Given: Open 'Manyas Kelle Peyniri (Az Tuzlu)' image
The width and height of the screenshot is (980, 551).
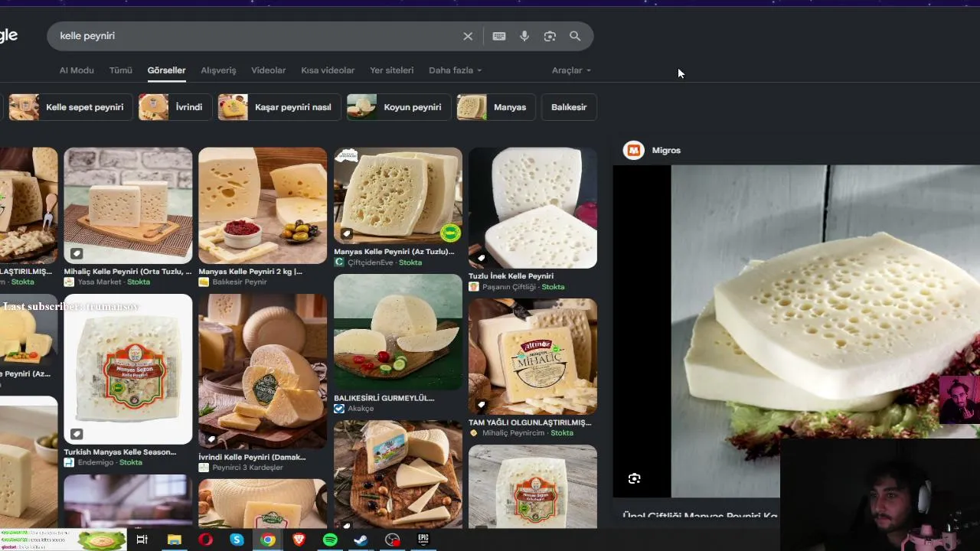Looking at the screenshot, I should 398,196.
